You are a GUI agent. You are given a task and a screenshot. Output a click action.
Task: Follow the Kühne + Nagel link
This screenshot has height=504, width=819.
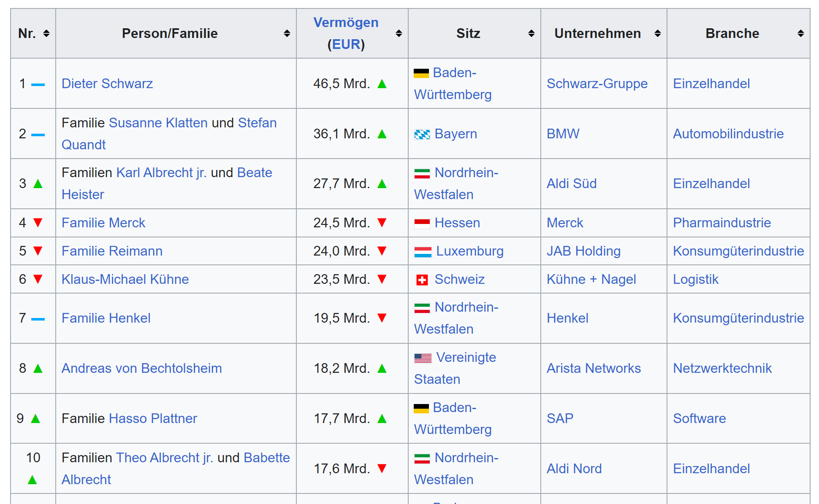(591, 279)
